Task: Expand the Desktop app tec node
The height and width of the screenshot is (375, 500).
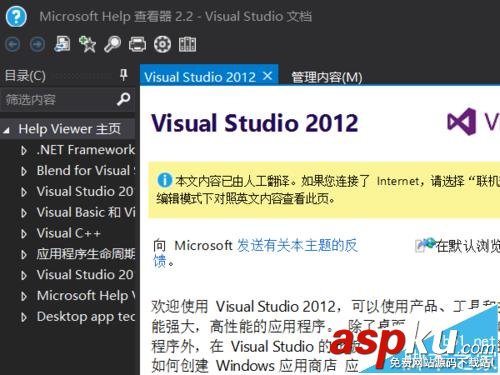Action: pyautogui.click(x=24, y=317)
